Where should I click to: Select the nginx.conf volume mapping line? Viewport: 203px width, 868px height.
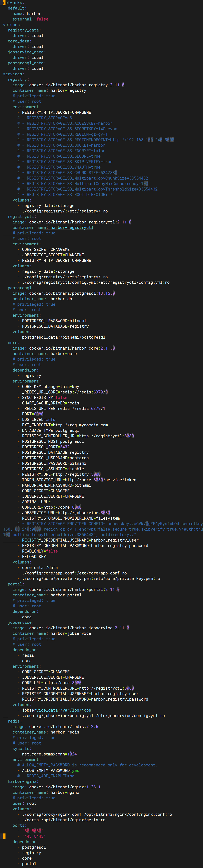pos(94,814)
